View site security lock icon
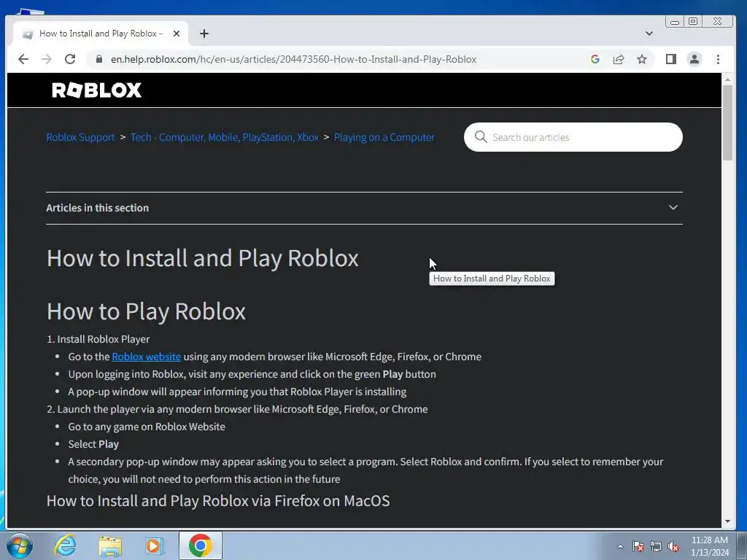This screenshot has width=747, height=560. (x=99, y=59)
